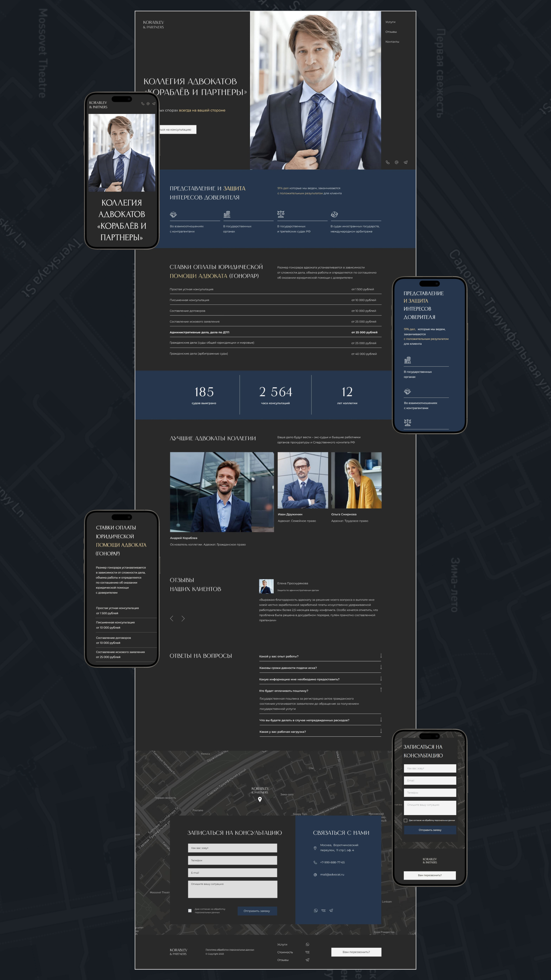Image resolution: width=551 pixels, height=980 pixels.
Task: Tap 'Вам перезвонить?' in the bottom-right phone mockup
Action: tap(430, 875)
